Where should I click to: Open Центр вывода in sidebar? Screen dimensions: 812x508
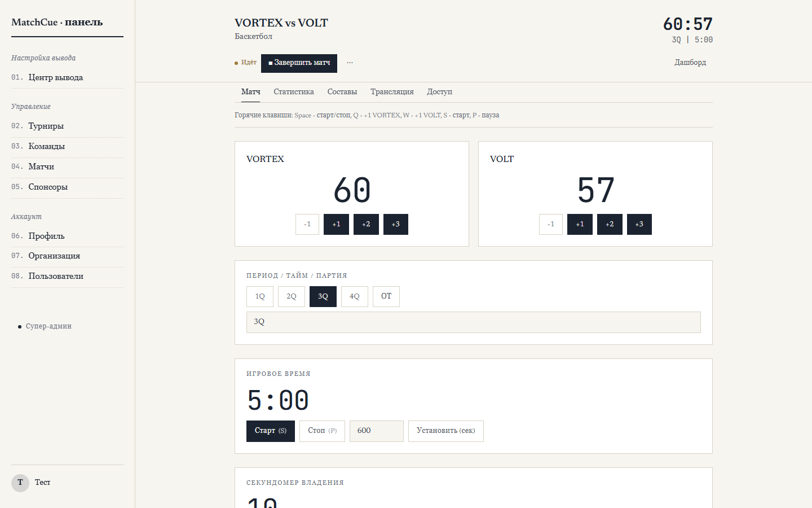coord(67,78)
